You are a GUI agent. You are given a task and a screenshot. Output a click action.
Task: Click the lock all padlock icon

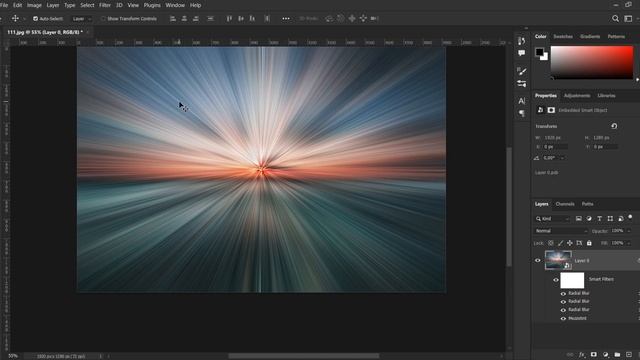click(x=589, y=243)
